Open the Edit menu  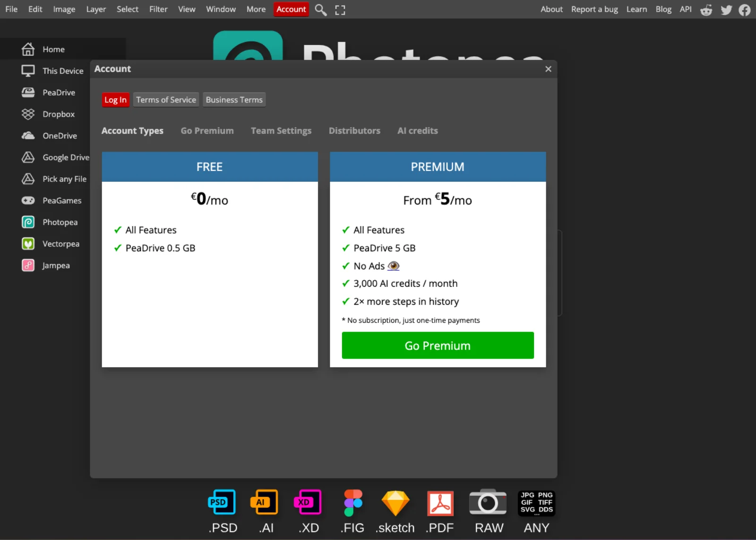pyautogui.click(x=35, y=9)
